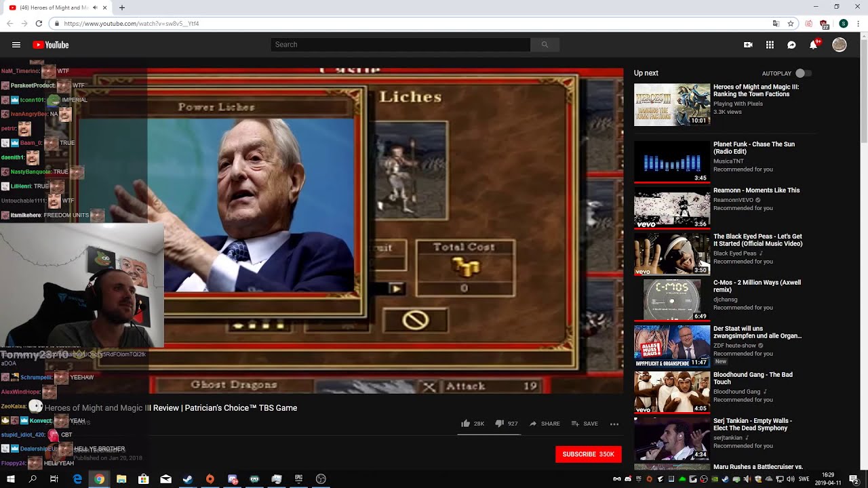Open the three-dot more actions menu
Image resolution: width=868 pixels, height=488 pixels.
[x=614, y=424]
